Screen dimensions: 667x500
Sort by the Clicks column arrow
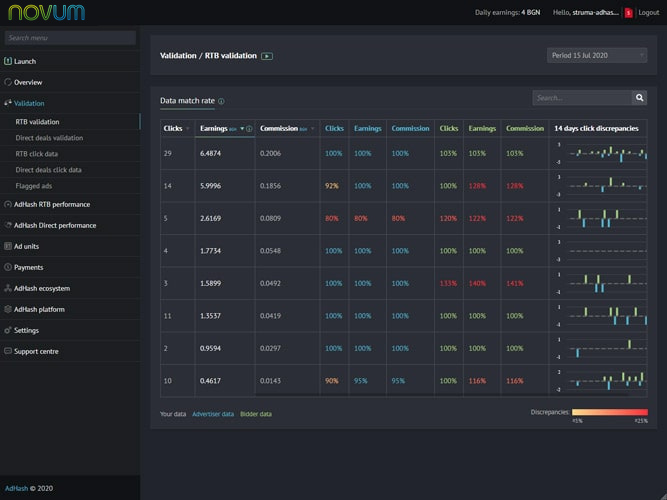[188, 129]
